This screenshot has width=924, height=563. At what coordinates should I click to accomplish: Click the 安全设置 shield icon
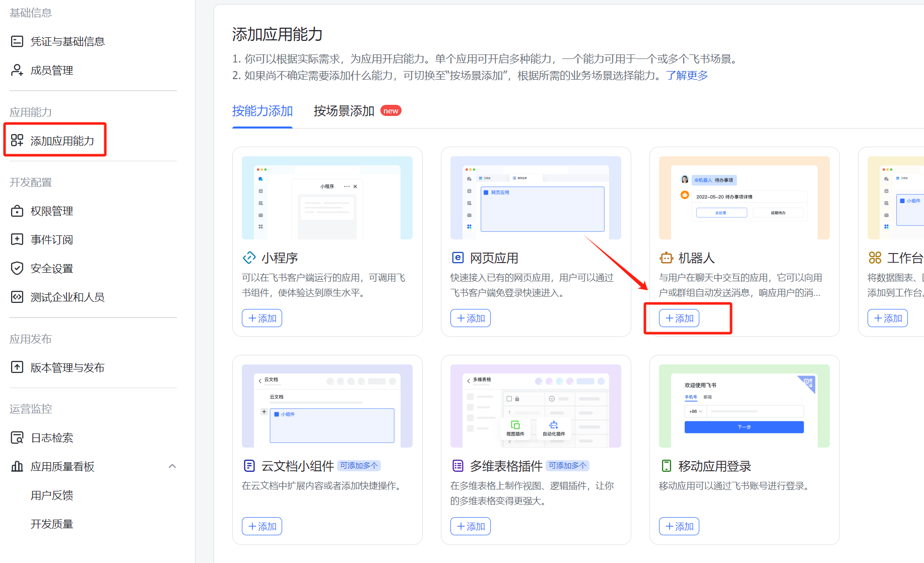[x=17, y=268]
